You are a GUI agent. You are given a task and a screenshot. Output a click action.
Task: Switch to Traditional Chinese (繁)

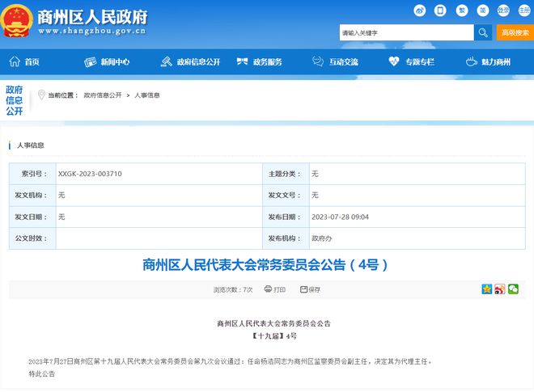pyautogui.click(x=462, y=11)
